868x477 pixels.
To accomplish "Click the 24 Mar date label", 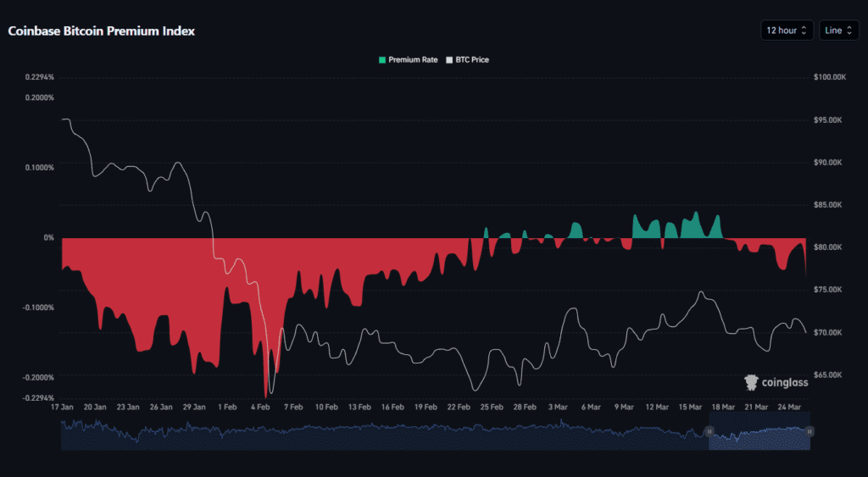I will [x=791, y=408].
